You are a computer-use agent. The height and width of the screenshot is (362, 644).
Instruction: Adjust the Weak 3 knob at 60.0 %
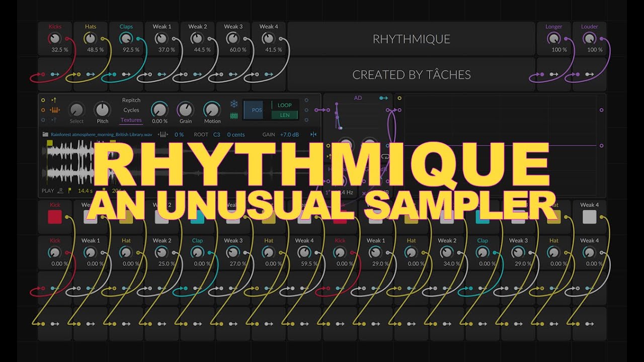[233, 38]
